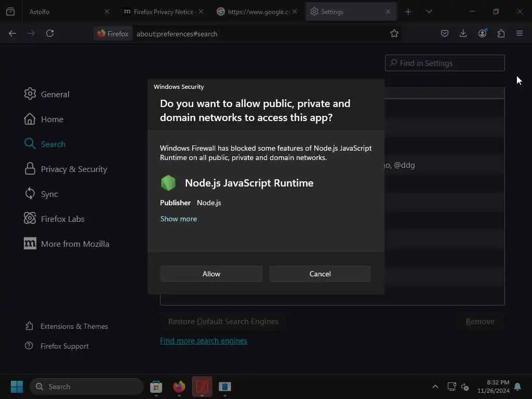Screen dimensions: 532x399
Task: Reload the current page
Action: (50, 33)
